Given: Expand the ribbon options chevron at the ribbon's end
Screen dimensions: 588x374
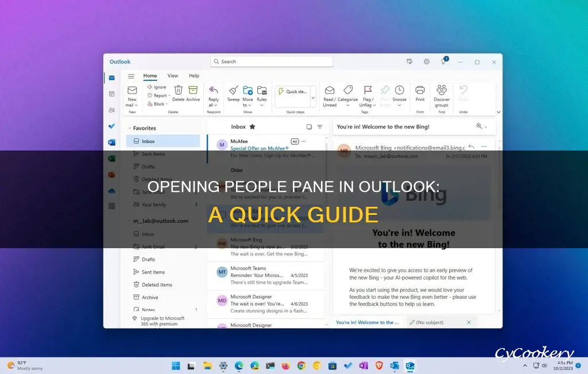Looking at the screenshot, I should point(498,112).
